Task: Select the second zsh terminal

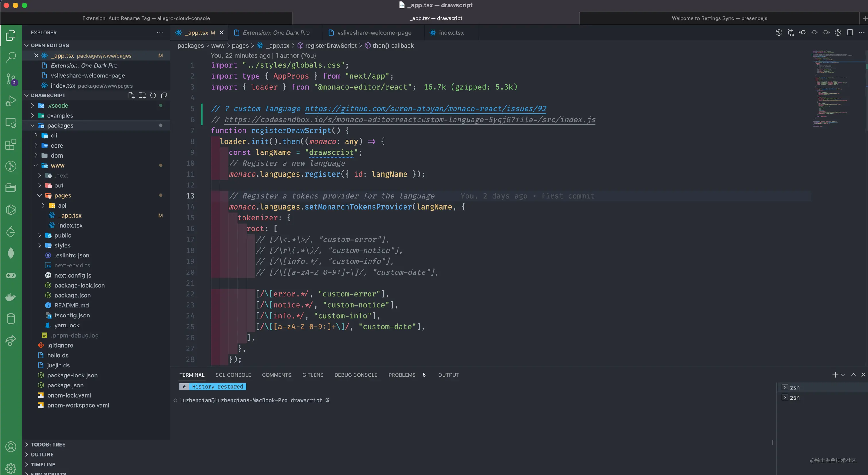Action: tap(795, 398)
